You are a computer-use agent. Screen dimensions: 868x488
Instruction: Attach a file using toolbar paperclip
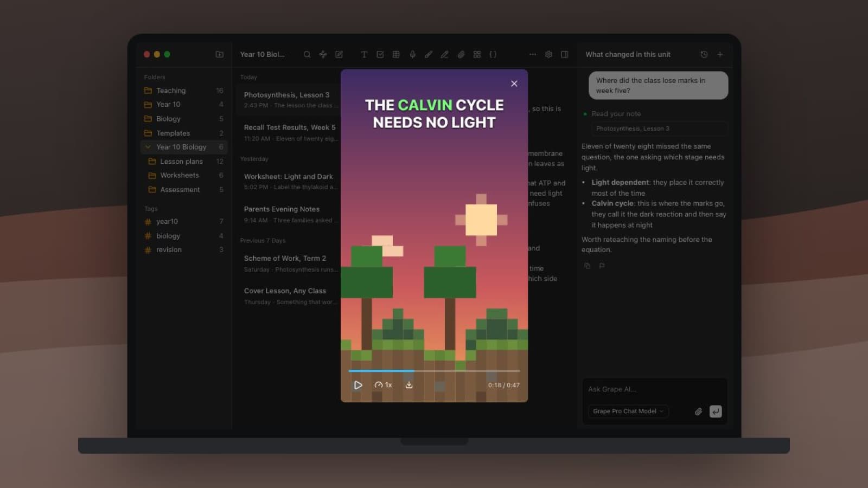[461, 54]
